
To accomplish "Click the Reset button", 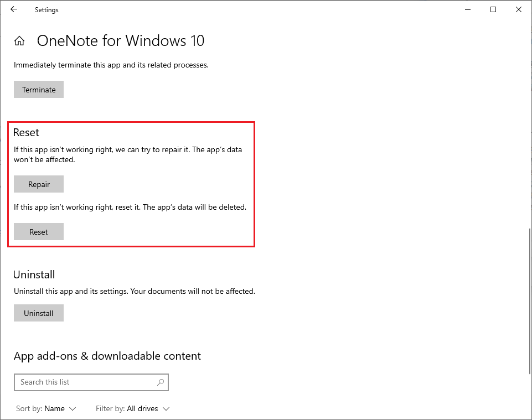I will [39, 231].
